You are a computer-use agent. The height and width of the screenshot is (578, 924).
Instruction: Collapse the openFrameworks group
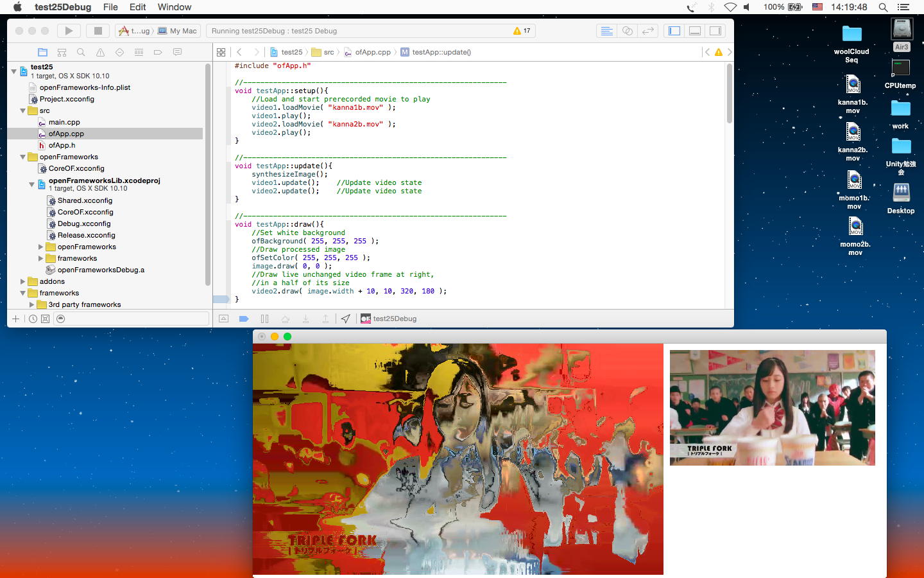tap(22, 157)
